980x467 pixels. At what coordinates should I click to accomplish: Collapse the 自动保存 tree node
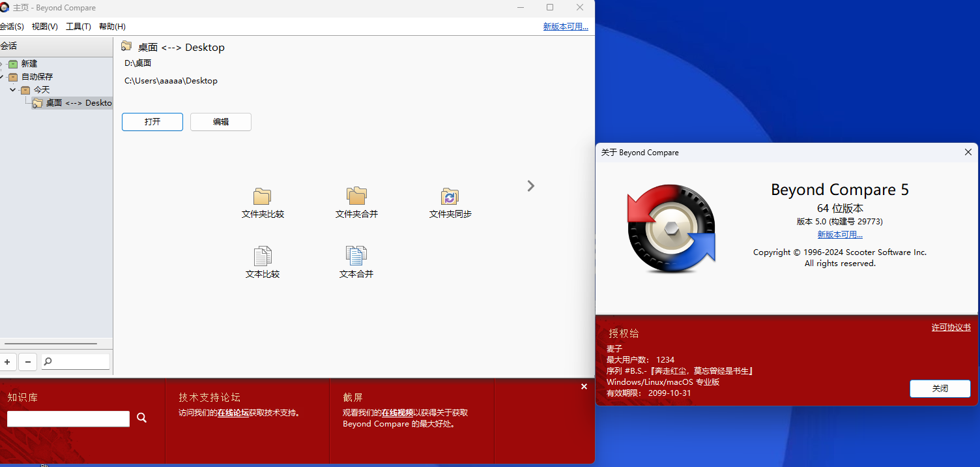(2, 76)
